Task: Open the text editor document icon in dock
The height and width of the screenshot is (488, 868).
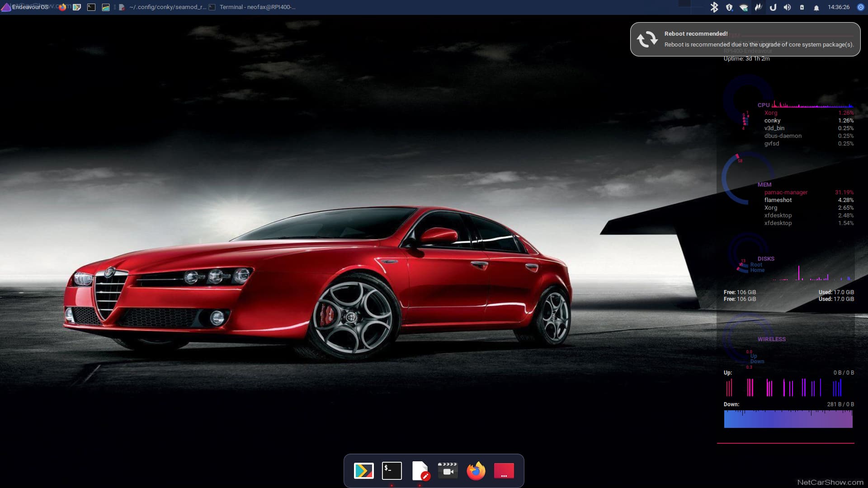Action: coord(420,471)
